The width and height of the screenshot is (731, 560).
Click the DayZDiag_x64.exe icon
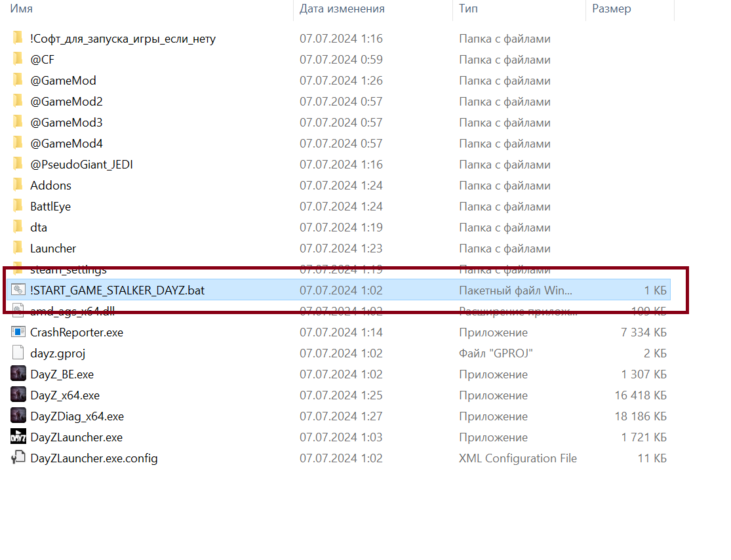pos(18,416)
